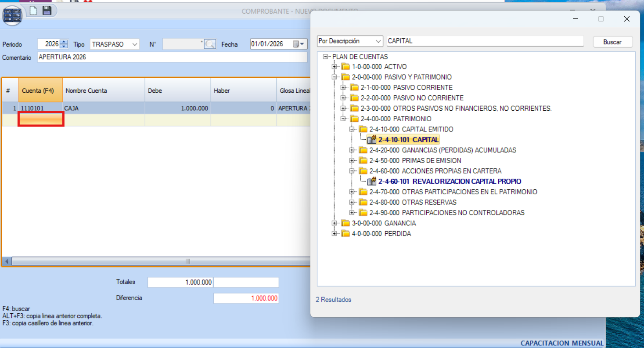Click the magnifier icon beside N° field
644x348 pixels.
pos(210,44)
